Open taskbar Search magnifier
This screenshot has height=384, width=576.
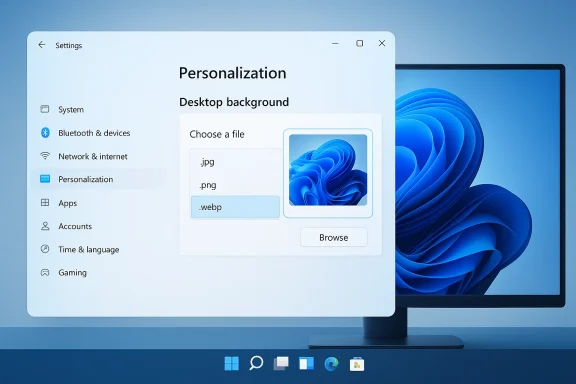pyautogui.click(x=256, y=363)
